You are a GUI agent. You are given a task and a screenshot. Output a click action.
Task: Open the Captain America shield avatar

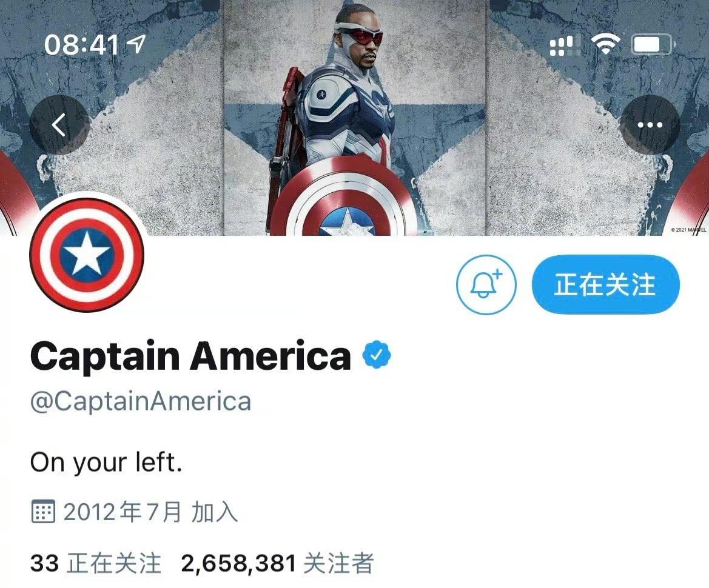[87, 255]
